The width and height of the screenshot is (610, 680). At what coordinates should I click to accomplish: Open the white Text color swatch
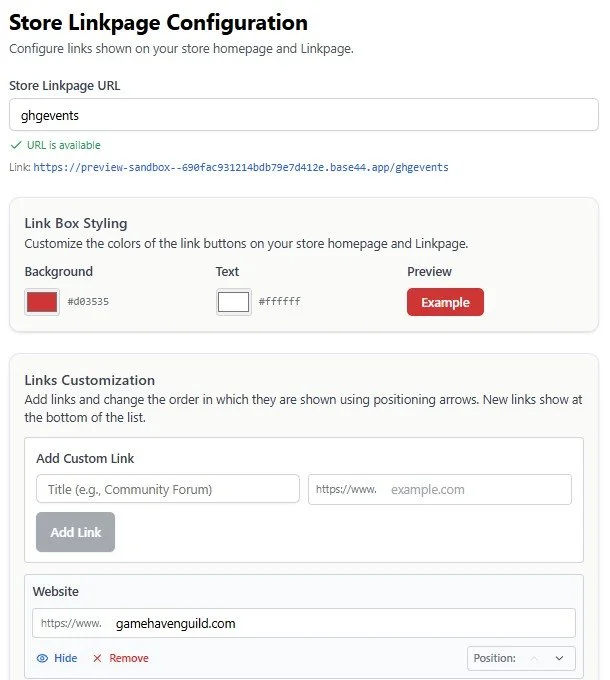click(234, 302)
